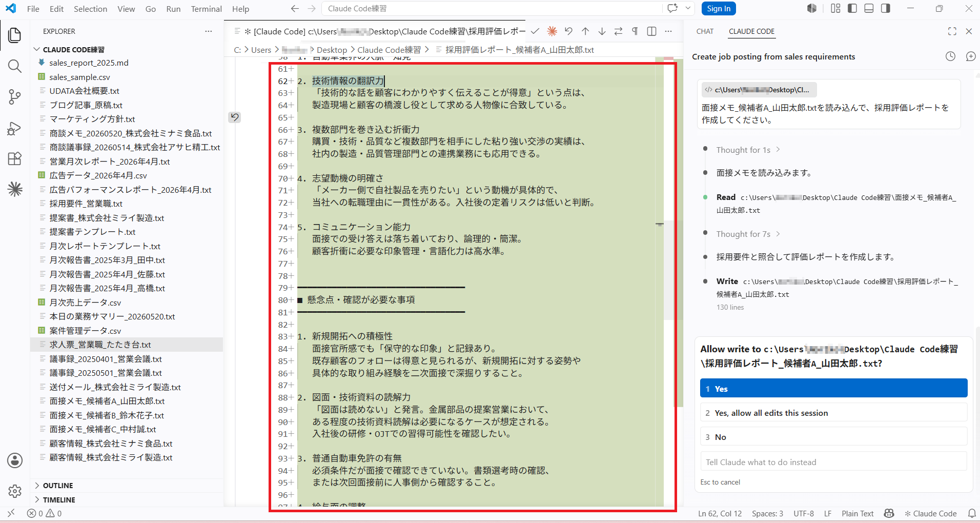980x523 pixels.
Task: Click 'Plain Text' language mode
Action: coord(857,513)
